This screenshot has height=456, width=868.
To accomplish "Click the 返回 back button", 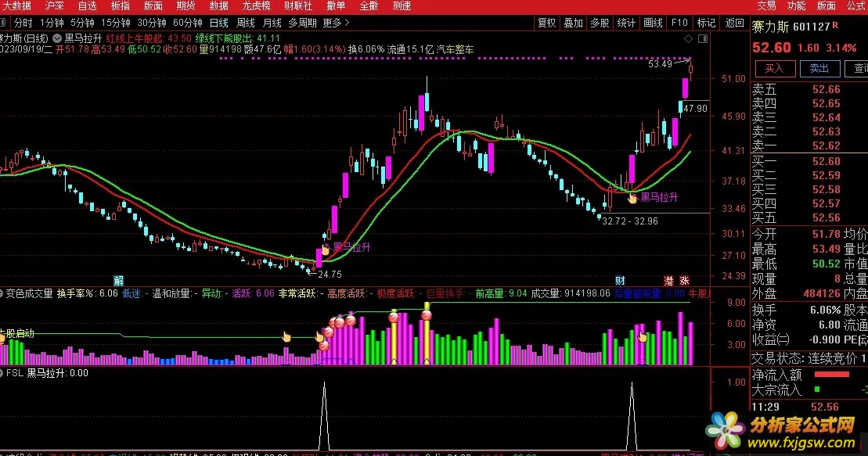I will tap(735, 23).
